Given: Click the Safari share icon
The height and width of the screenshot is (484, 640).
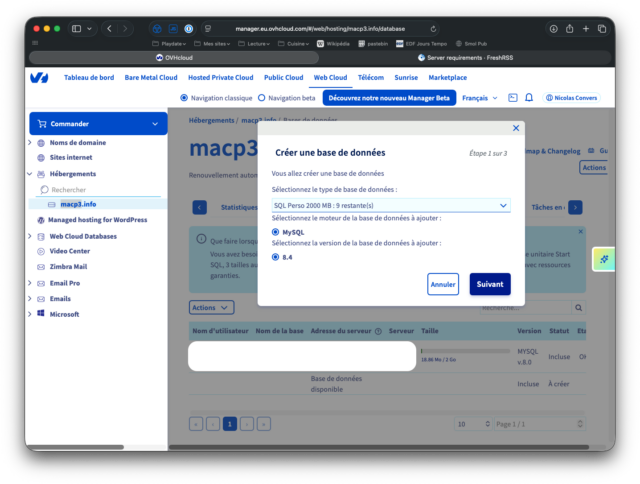Looking at the screenshot, I should click(569, 29).
